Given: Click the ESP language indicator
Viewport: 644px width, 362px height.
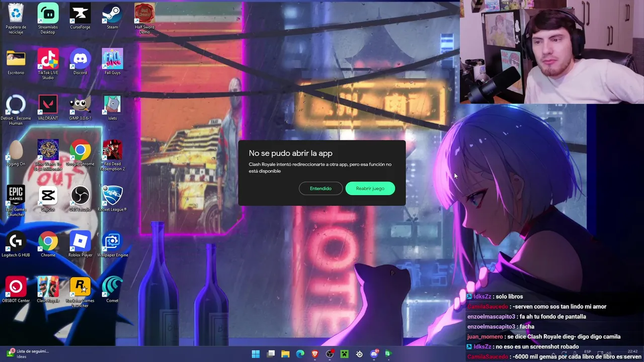Looking at the screenshot, I should pyautogui.click(x=588, y=352).
